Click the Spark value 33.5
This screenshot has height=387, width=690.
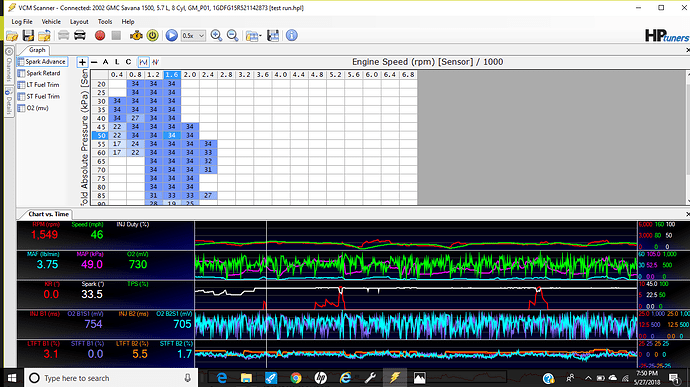92,294
